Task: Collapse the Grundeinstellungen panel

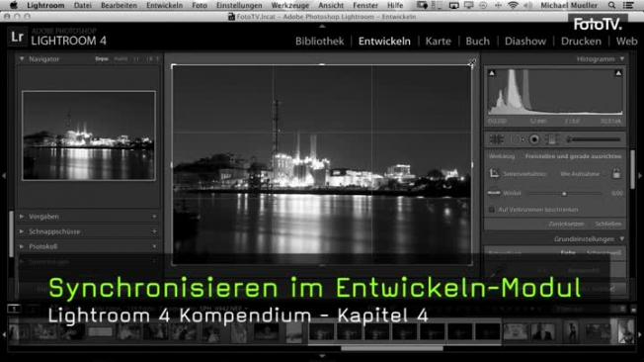Action: point(622,238)
